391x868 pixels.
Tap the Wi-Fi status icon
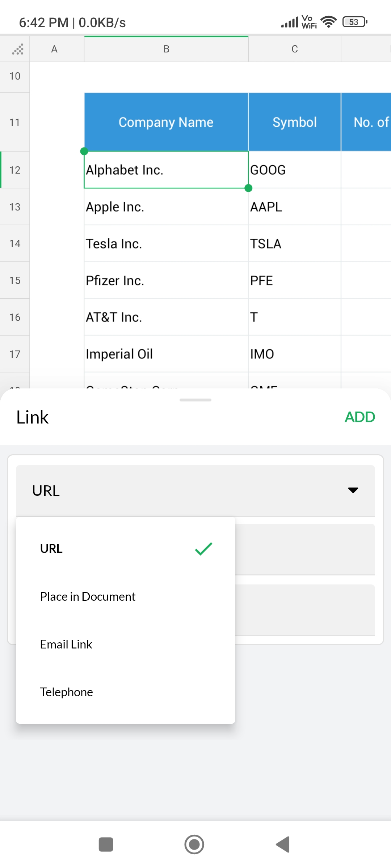[329, 22]
